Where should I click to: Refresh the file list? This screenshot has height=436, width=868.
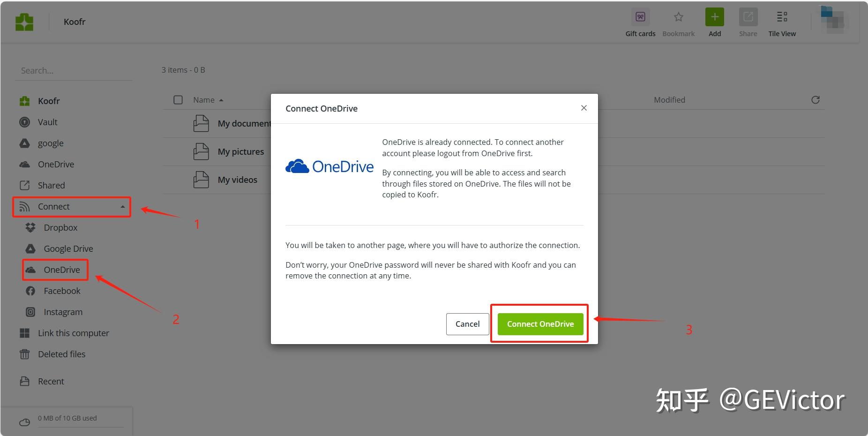(x=816, y=99)
